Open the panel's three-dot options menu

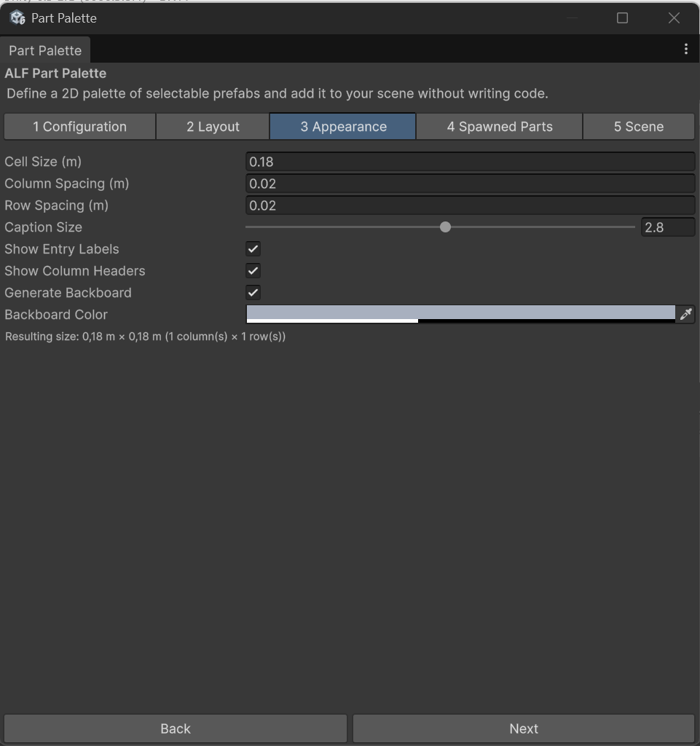click(x=685, y=49)
